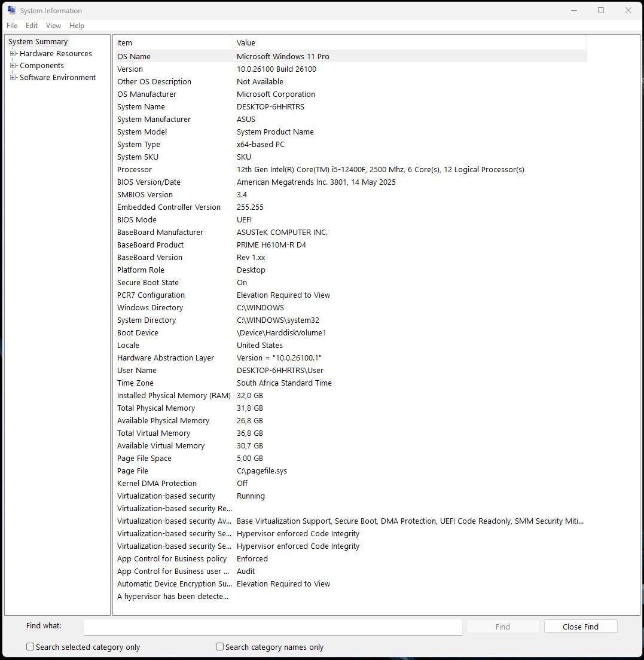The height and width of the screenshot is (660, 644).
Task: Open the Edit menu
Action: [31, 26]
